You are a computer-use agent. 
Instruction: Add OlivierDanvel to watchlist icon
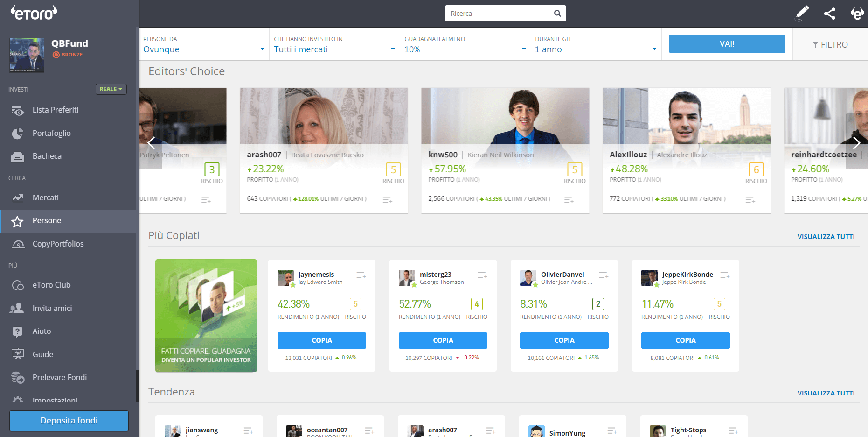click(x=604, y=275)
